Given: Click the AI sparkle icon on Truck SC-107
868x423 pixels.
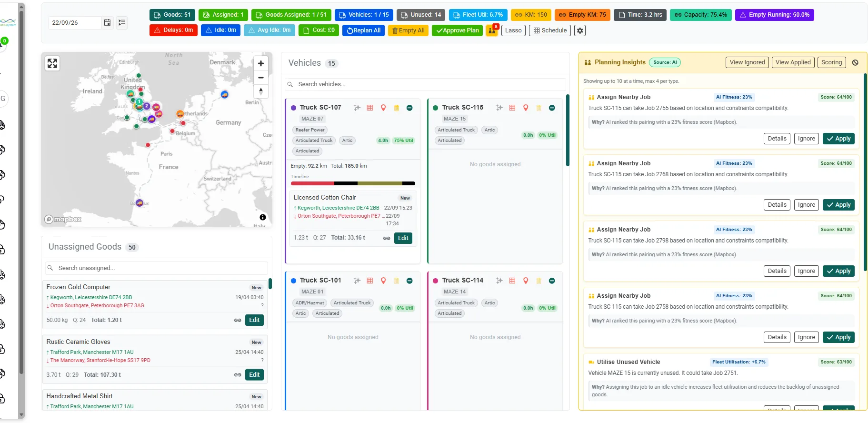Looking at the screenshot, I should click(x=357, y=108).
